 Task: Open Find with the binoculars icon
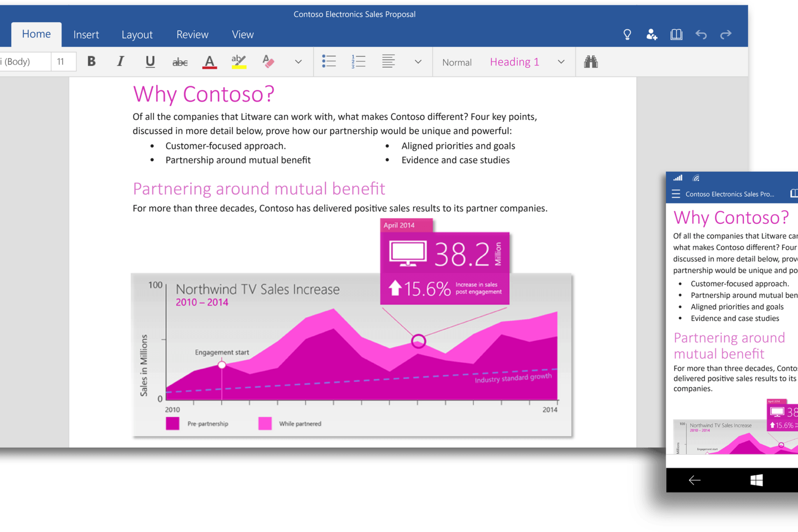pyautogui.click(x=591, y=61)
